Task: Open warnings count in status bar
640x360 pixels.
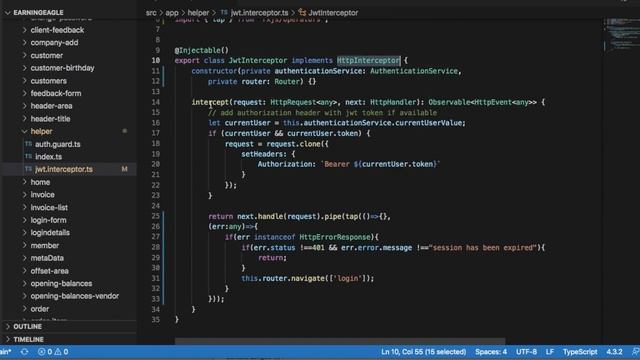Action: (62, 352)
